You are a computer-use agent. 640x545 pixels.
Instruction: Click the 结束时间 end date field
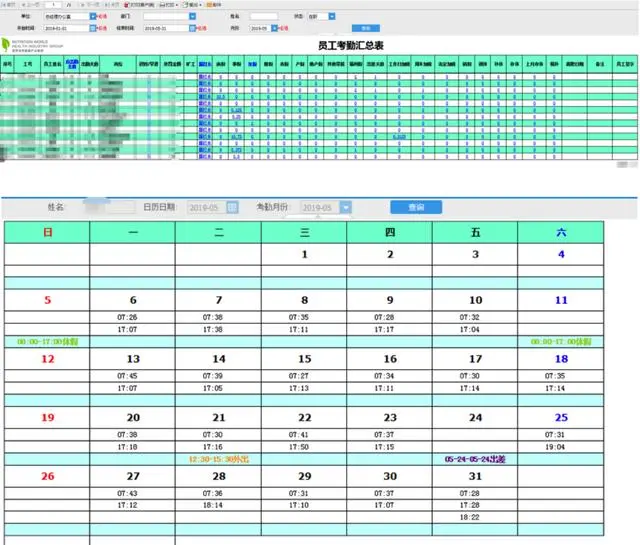tap(166, 28)
